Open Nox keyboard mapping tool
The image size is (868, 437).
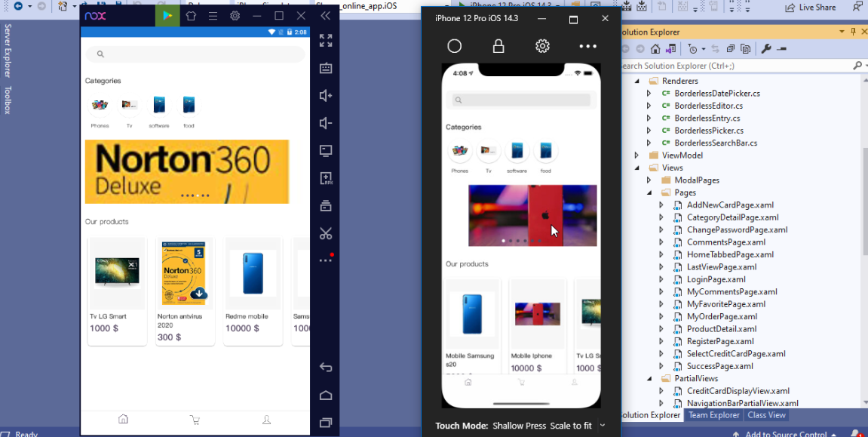tap(326, 68)
